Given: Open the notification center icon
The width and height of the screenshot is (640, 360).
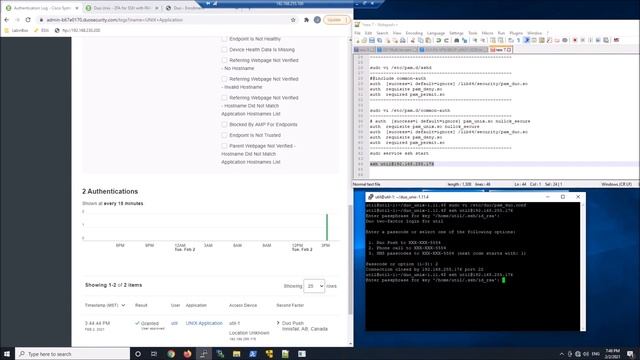Looking at the screenshot, I should point(631,354).
